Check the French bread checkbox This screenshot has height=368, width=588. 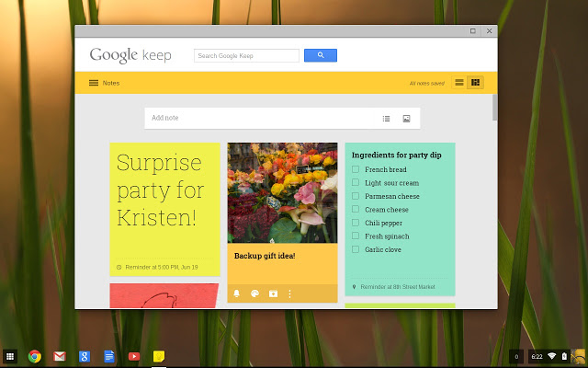[356, 170]
